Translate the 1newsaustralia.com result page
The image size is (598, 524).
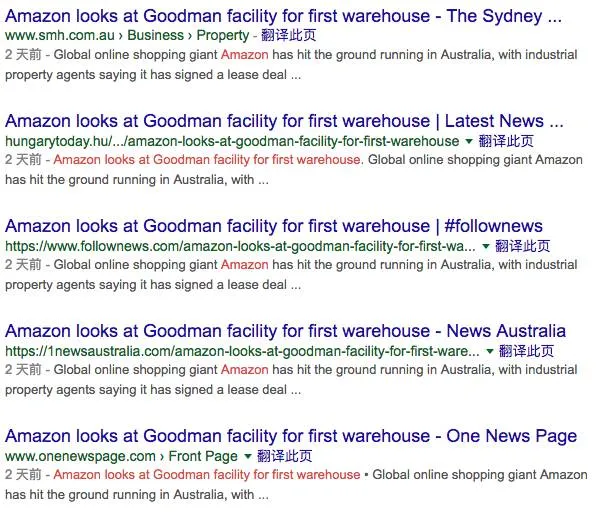526,350
